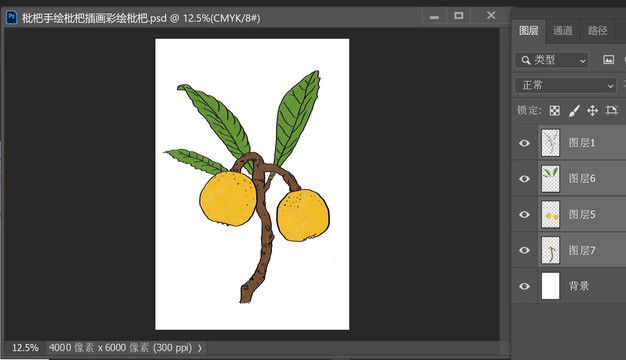Select the 图层6 leaf thumbnail
Screen dimensions: 626x360
(x=550, y=179)
